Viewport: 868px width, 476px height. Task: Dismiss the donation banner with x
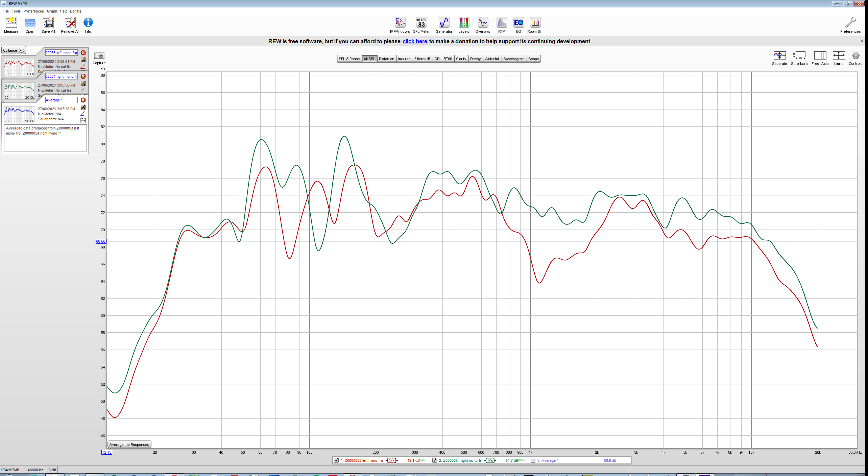click(862, 41)
